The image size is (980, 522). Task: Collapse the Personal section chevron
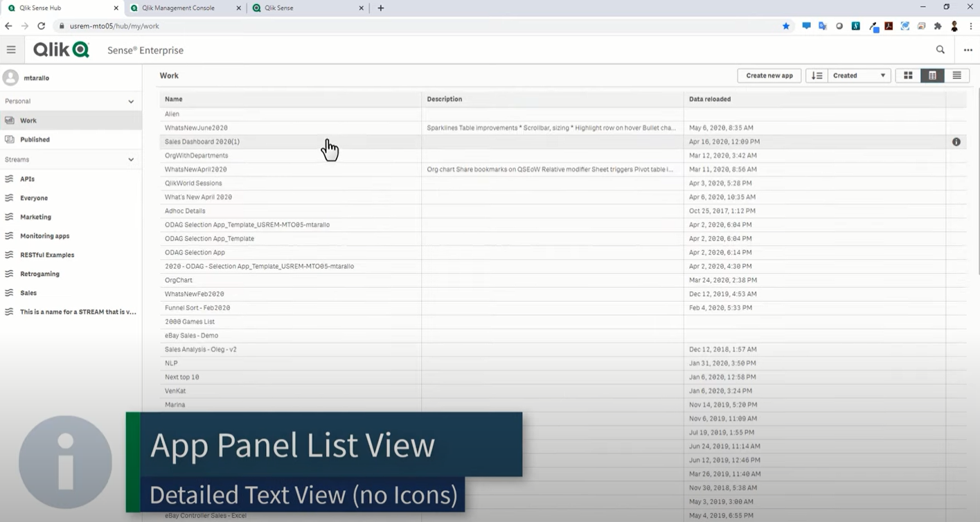click(131, 102)
